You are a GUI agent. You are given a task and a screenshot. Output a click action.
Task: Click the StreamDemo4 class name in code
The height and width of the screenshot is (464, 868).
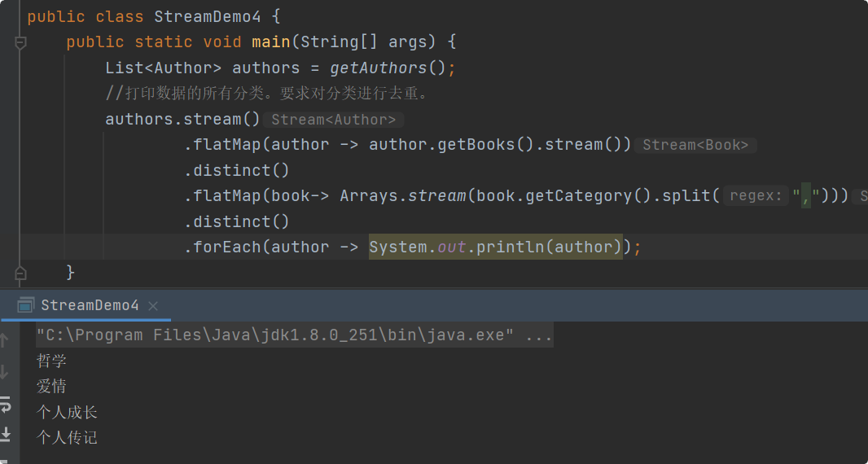tap(202, 16)
